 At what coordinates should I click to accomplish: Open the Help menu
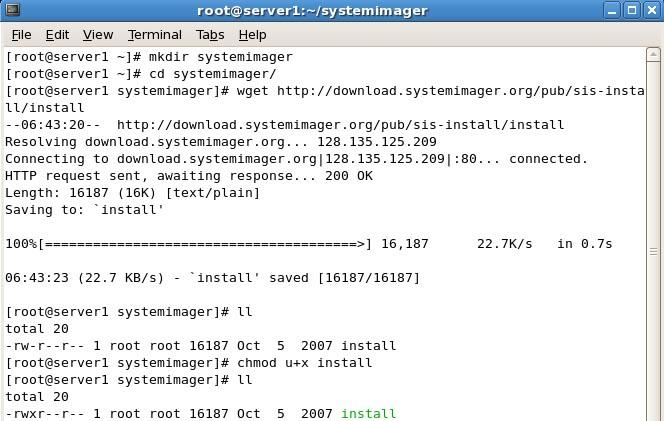tap(252, 35)
